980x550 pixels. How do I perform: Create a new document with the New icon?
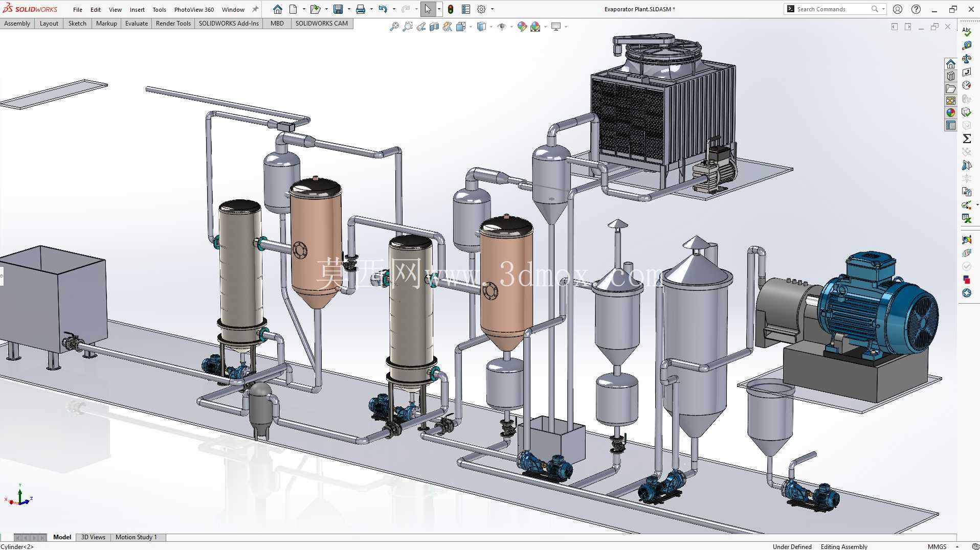(293, 9)
